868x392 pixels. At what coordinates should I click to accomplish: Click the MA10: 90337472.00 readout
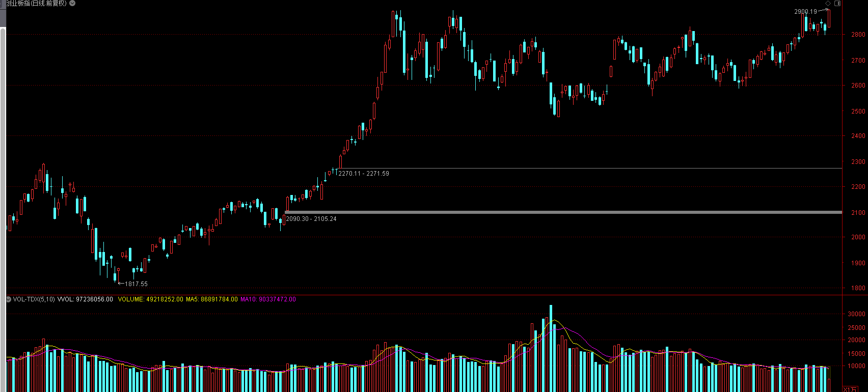point(268,299)
